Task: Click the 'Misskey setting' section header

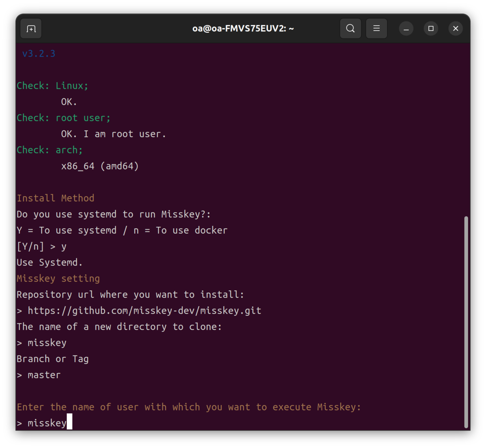Action: (58, 278)
